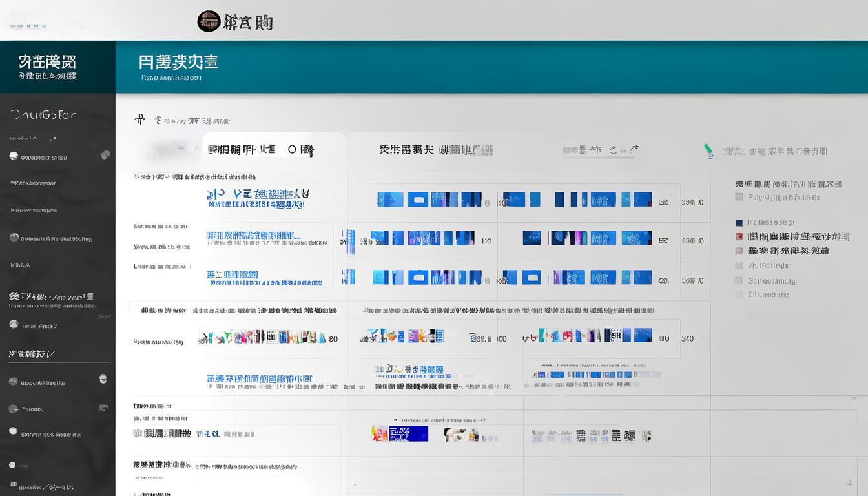Click the large white title in the teal banner

pyautogui.click(x=178, y=62)
